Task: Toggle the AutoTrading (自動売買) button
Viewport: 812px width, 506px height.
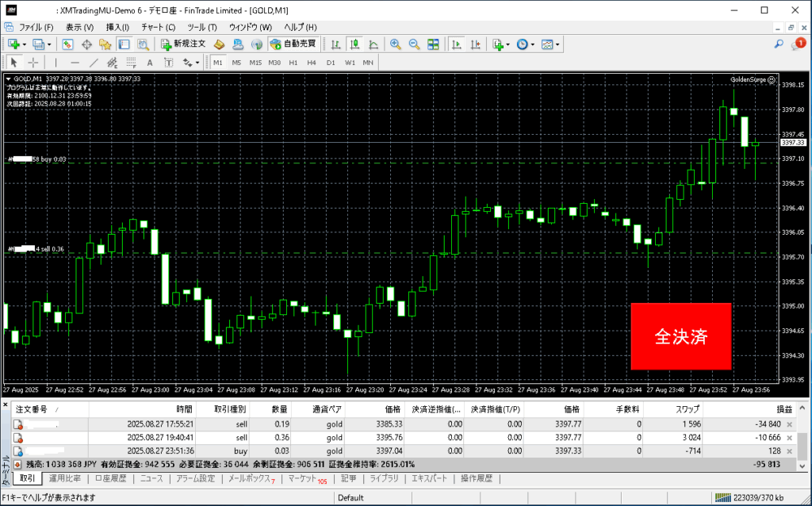Action: pos(293,44)
